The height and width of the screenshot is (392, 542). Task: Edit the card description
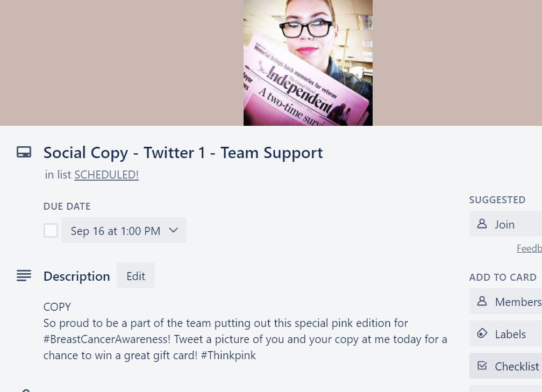click(x=135, y=275)
